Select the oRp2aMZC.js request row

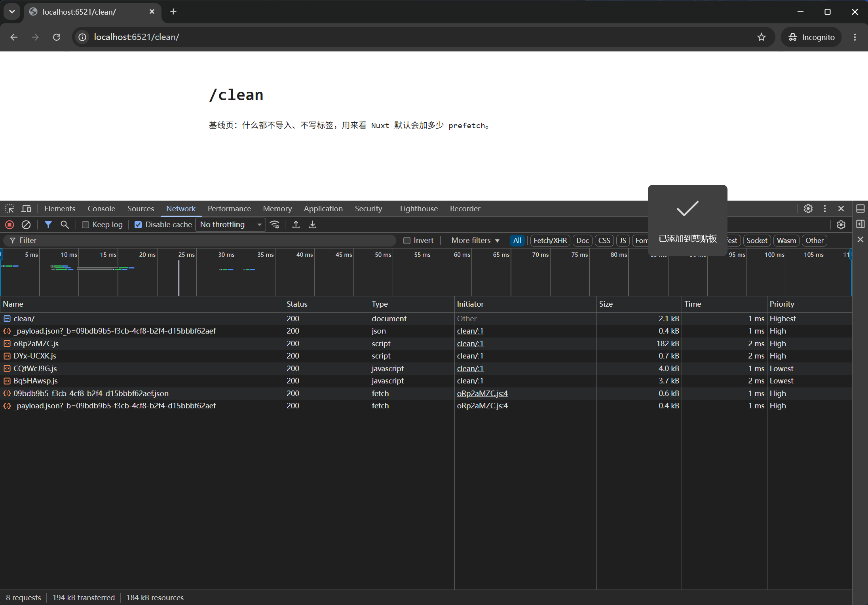(426, 343)
